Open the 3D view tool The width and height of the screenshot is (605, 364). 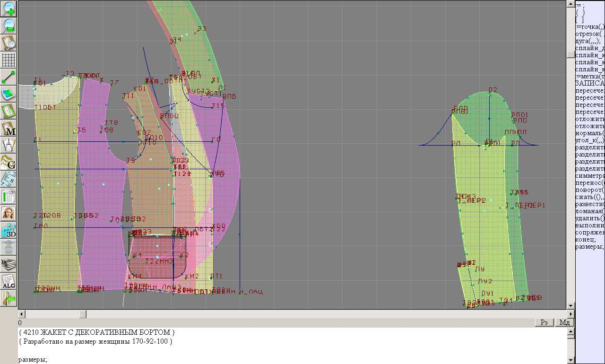pyautogui.click(x=9, y=230)
